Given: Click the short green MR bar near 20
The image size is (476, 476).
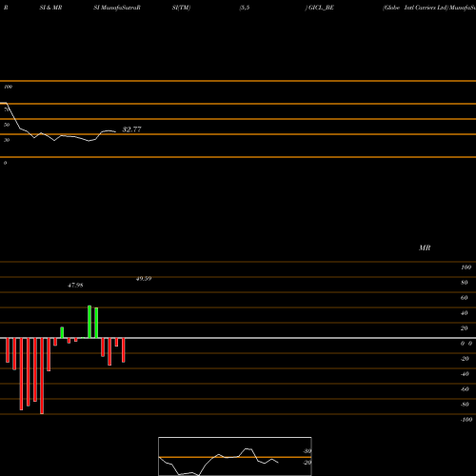Looking at the screenshot, I should coord(62,332).
